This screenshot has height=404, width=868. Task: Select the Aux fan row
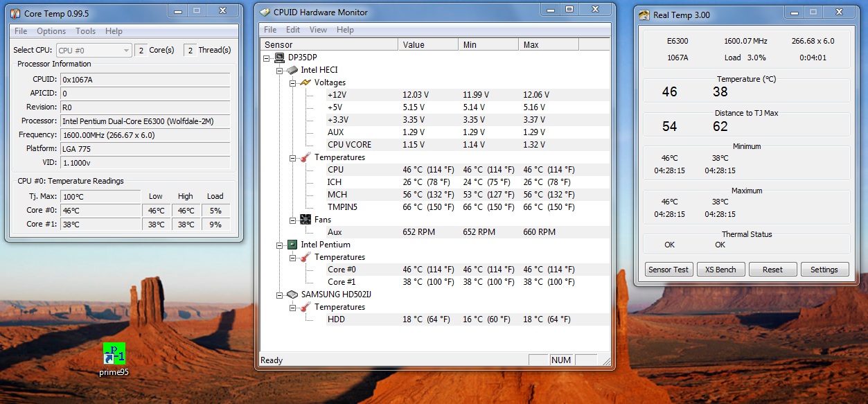click(468, 232)
